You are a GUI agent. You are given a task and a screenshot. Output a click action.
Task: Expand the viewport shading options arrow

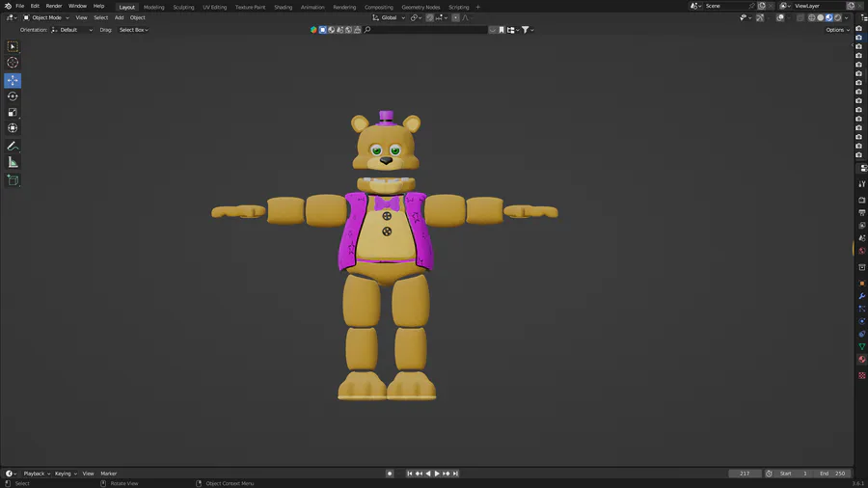pos(847,17)
